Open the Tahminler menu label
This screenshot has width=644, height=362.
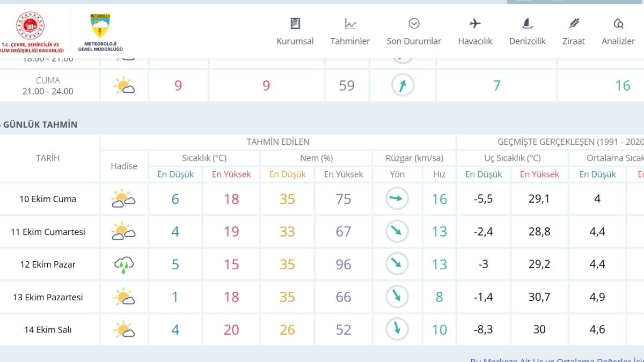[350, 41]
